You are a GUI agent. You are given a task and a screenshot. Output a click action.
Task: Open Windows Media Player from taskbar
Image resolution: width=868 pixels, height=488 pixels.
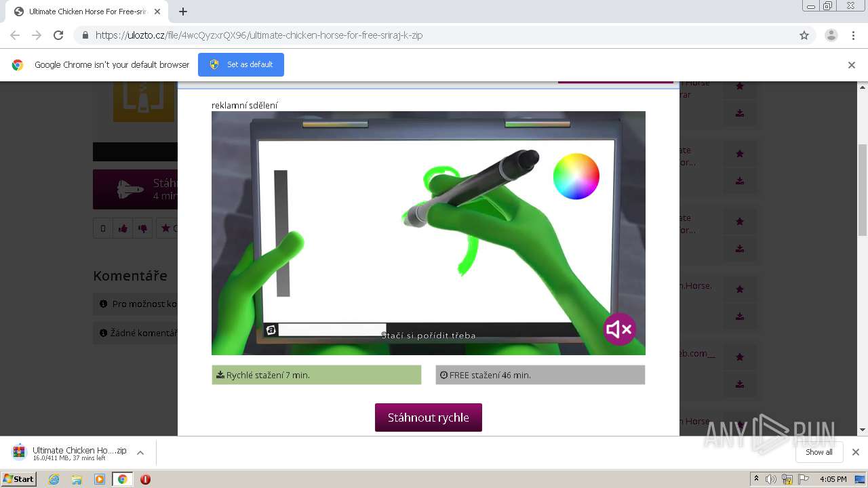coord(100,479)
